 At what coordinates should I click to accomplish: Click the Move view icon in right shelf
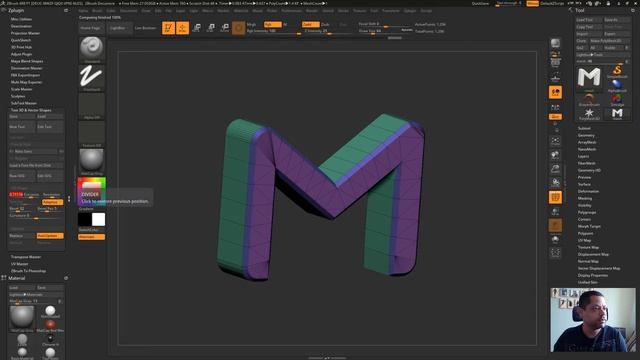coord(555,155)
